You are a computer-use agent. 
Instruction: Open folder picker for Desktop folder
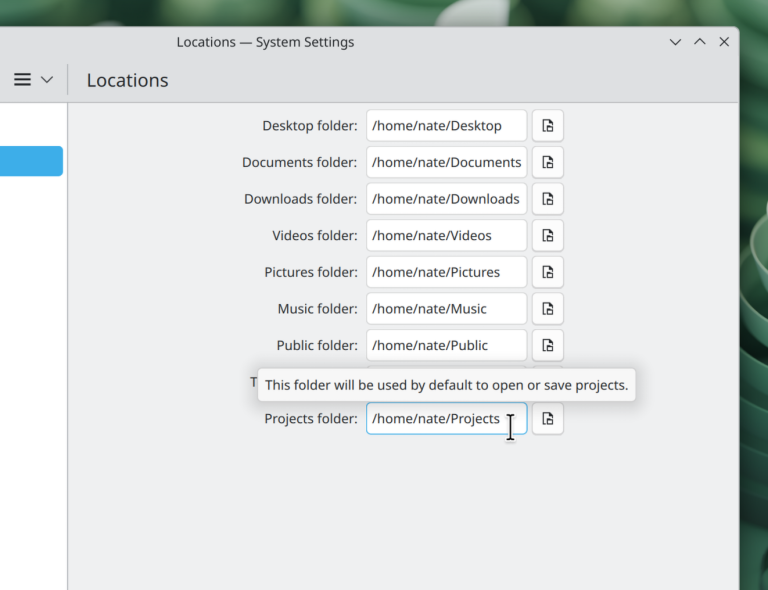548,126
